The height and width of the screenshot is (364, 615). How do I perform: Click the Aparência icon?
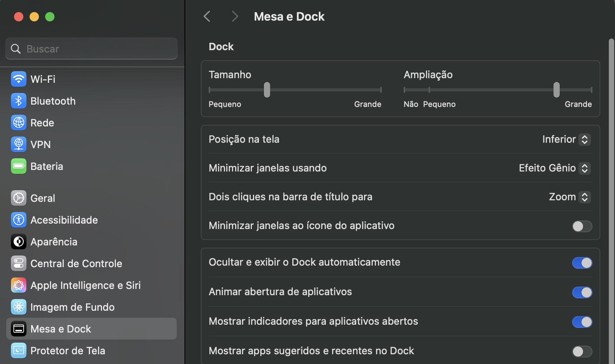pos(19,242)
